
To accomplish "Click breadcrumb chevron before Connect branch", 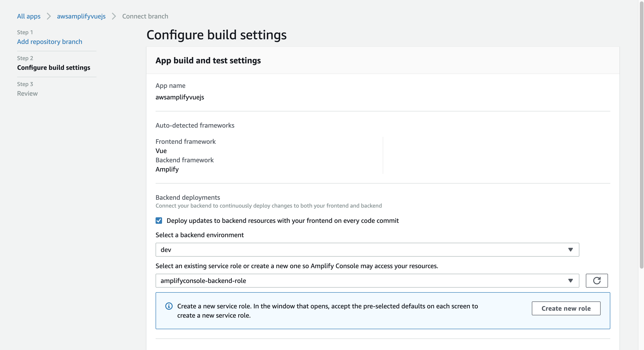I will (114, 16).
